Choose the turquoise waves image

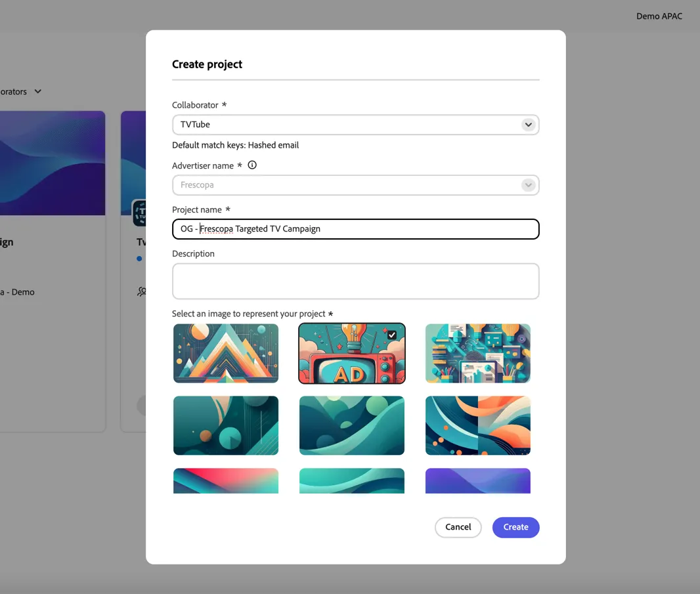(x=352, y=480)
